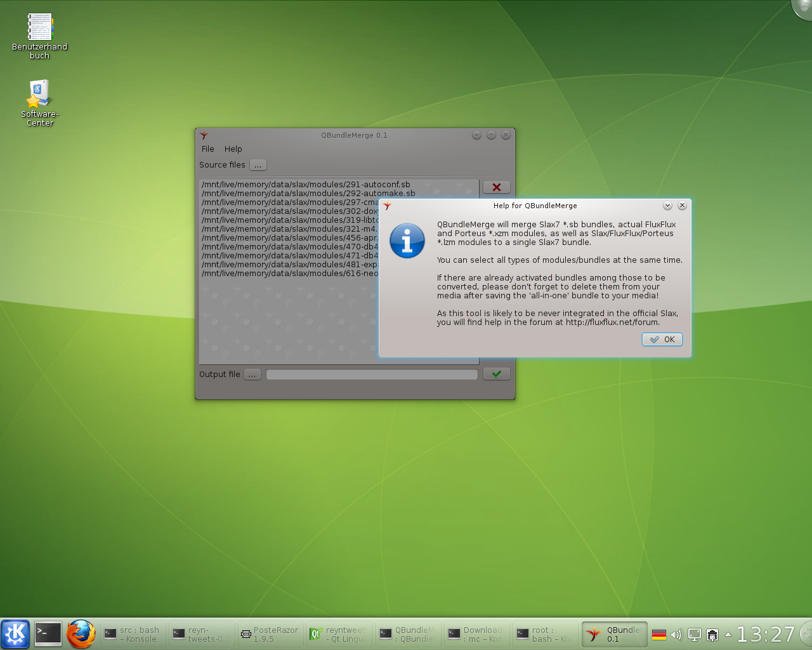Open the KDE application launcher
Image resolution: width=812 pixels, height=650 pixels.
pos(15,633)
